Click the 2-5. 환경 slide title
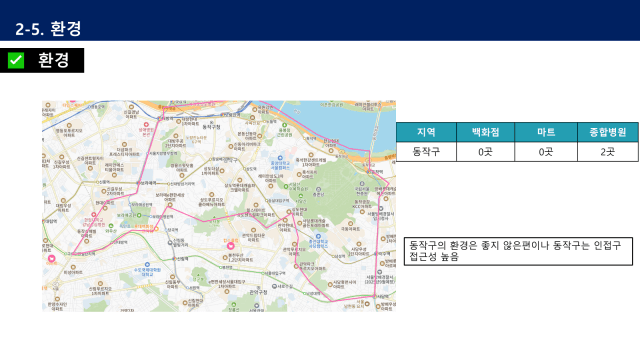640x360 pixels. click(48, 29)
